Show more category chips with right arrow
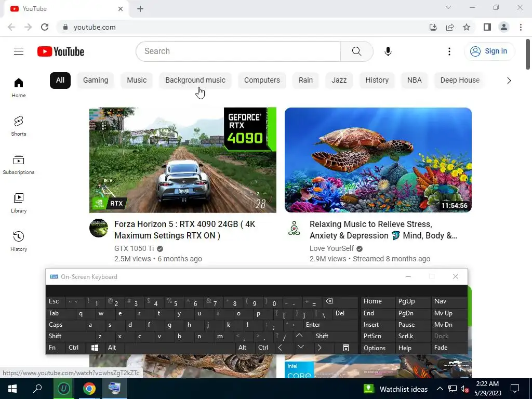Viewport: 532px width, 399px height. (x=509, y=81)
